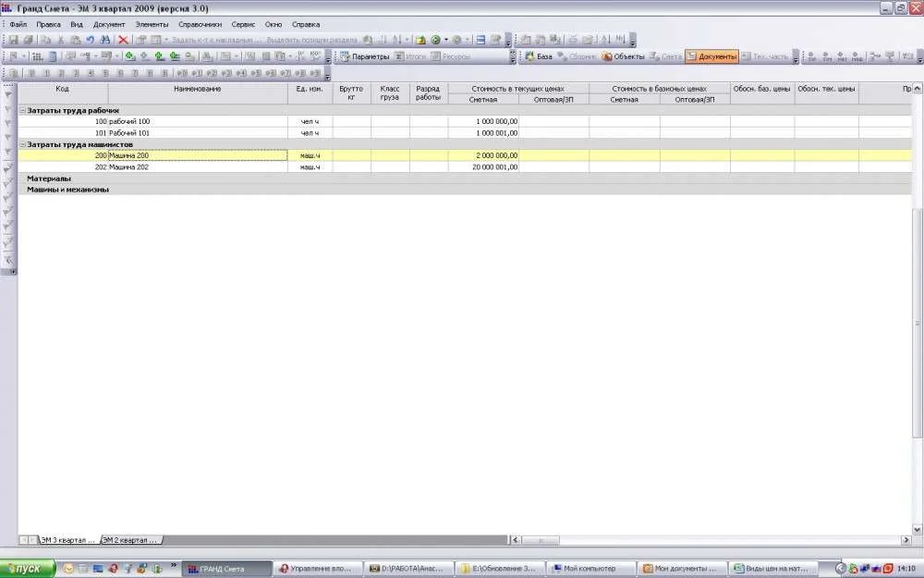Click the Copy icon in the toolbar
Screen dimensions: 924x578
(46, 40)
